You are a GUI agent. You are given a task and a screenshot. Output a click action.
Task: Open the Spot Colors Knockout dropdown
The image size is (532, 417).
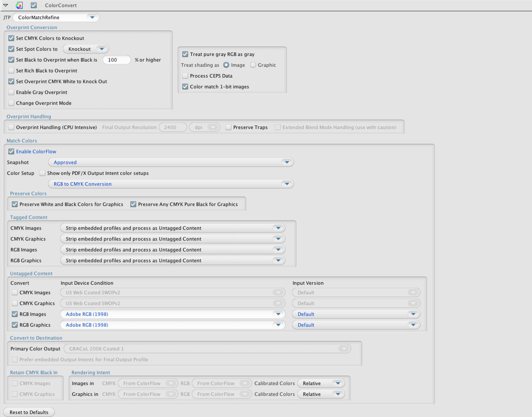click(x=86, y=49)
